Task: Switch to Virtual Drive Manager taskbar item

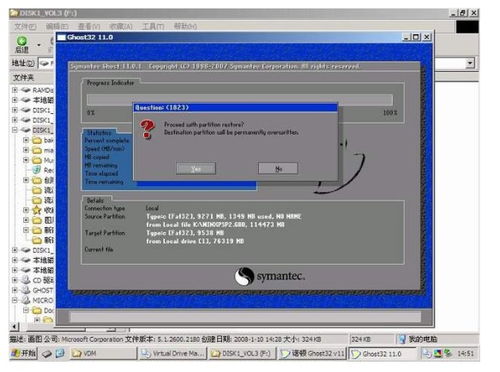Action: click(x=172, y=353)
